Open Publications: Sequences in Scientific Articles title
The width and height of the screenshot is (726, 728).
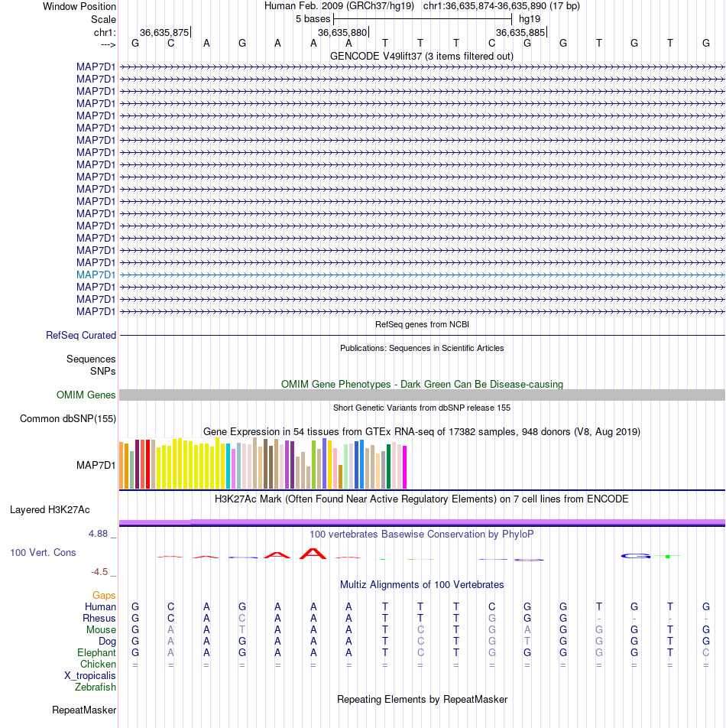coord(422,348)
